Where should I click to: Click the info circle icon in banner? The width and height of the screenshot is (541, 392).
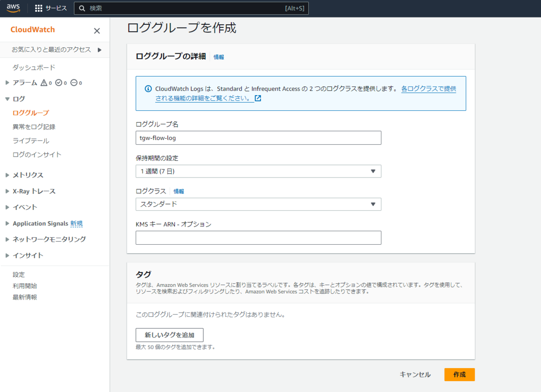tap(148, 89)
